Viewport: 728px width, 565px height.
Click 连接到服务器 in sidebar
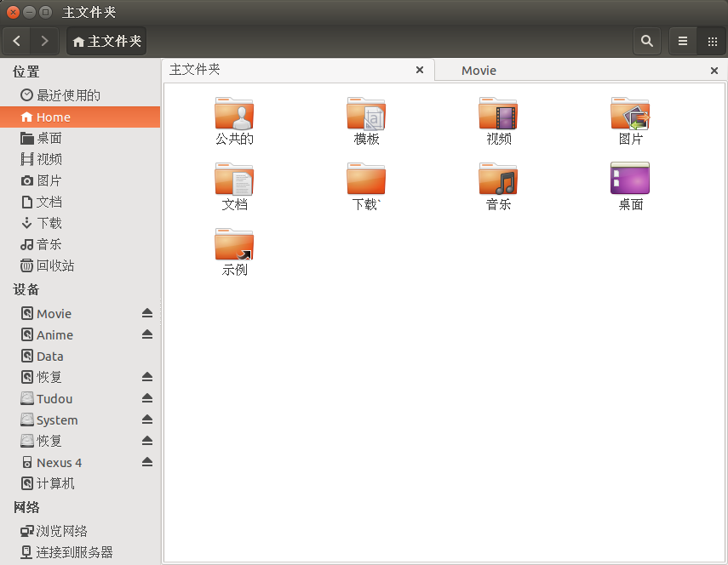point(74,552)
